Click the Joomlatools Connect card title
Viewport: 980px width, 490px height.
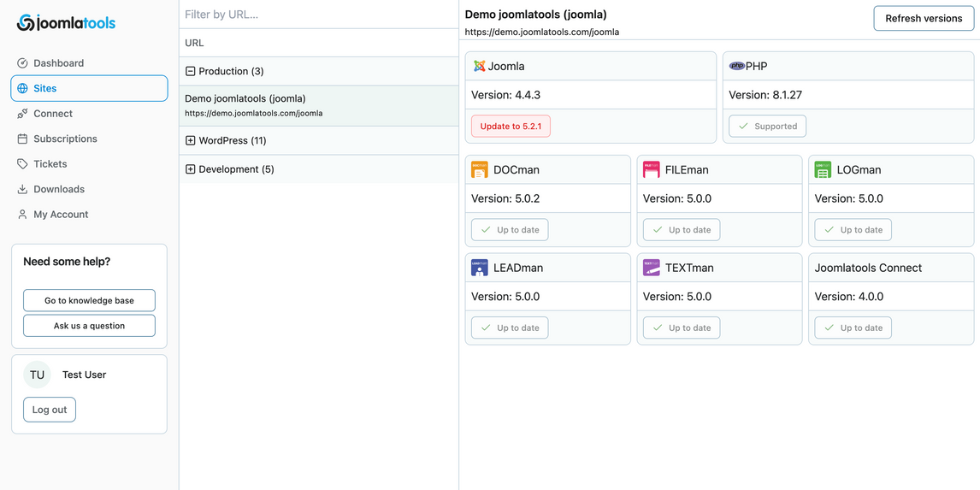tap(868, 268)
